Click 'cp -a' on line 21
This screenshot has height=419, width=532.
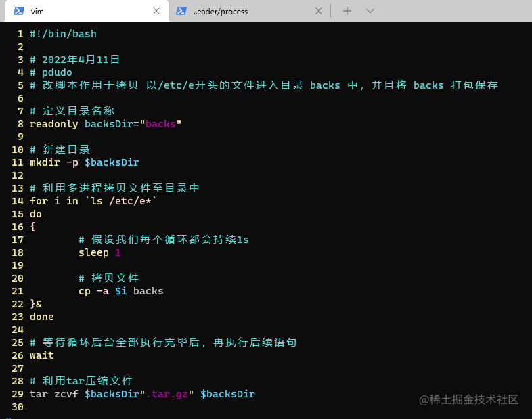(93, 292)
